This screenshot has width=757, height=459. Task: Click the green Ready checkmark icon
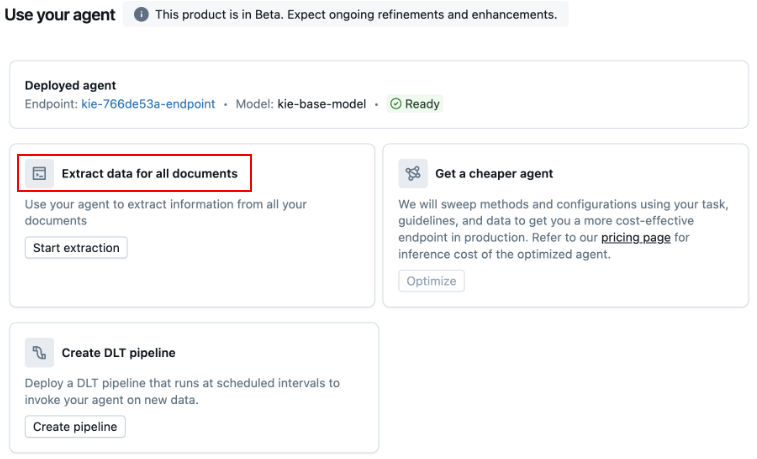[395, 104]
